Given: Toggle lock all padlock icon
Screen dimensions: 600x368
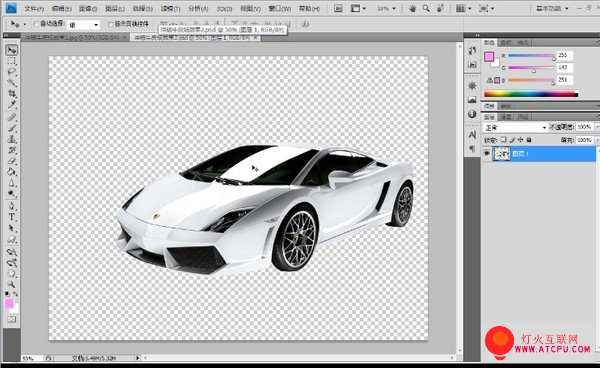Looking at the screenshot, I should coord(529,140).
